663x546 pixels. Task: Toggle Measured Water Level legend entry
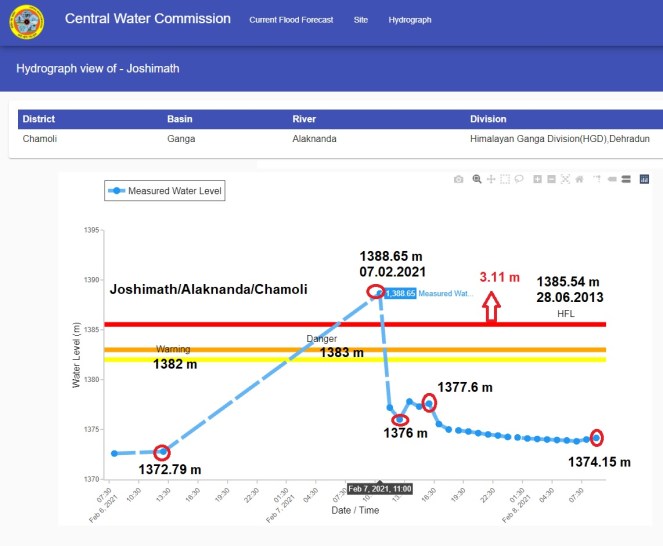pos(165,190)
